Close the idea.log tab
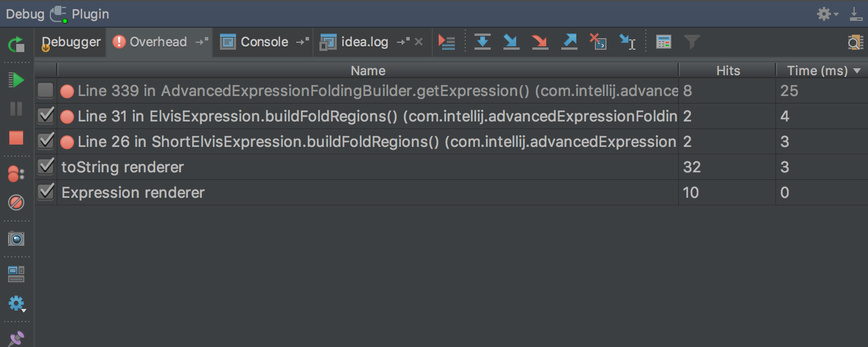 pos(419,42)
